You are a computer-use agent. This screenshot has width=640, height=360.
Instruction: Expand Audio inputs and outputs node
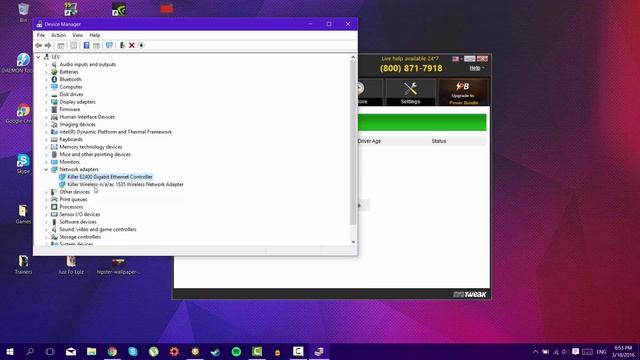[46, 64]
